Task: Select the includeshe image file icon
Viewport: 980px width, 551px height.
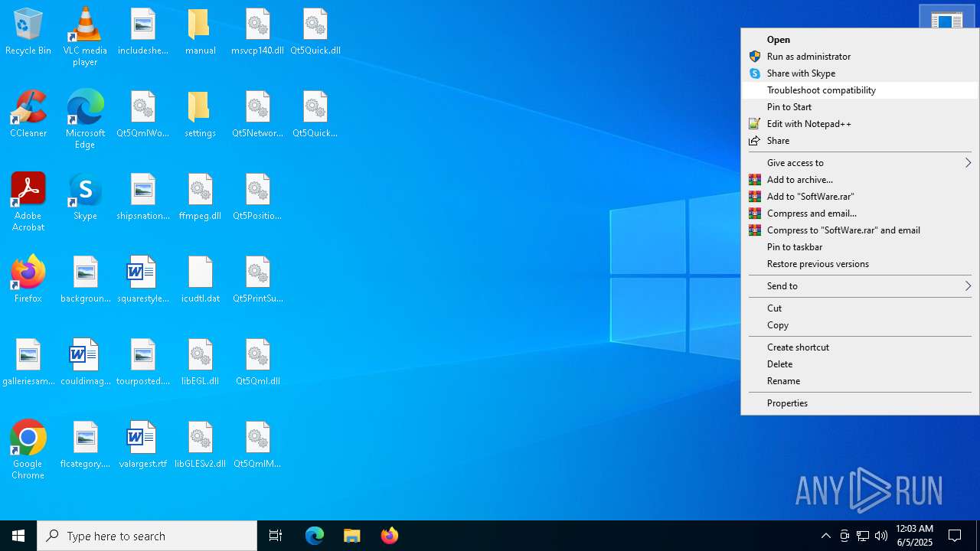Action: point(142,31)
